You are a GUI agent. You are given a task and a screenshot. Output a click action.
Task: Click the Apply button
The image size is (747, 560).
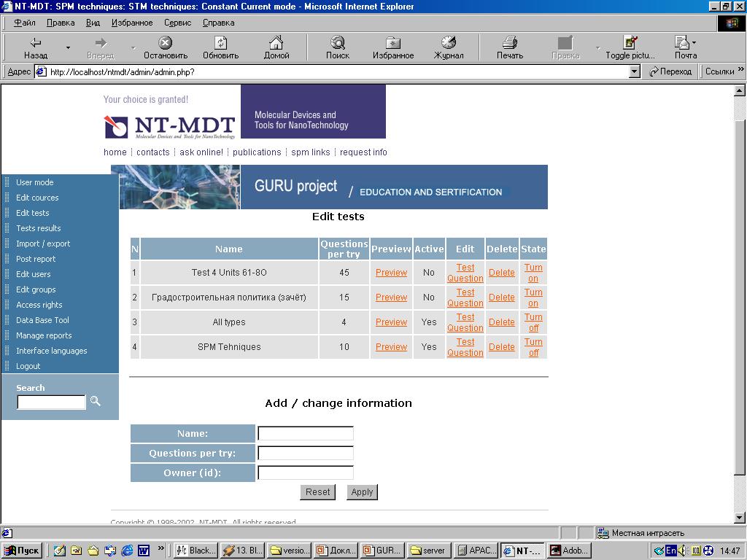(362, 492)
